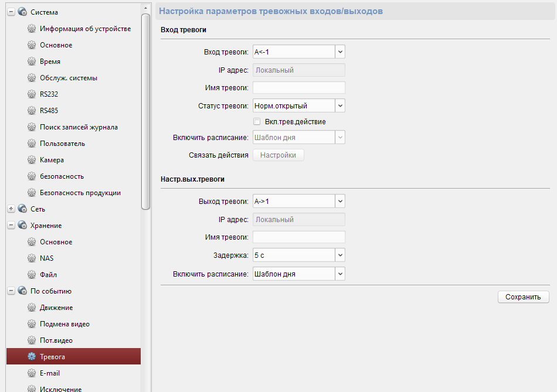Click the gear icon next to NAS
Viewport: 557px width, 392px height.
click(x=32, y=258)
